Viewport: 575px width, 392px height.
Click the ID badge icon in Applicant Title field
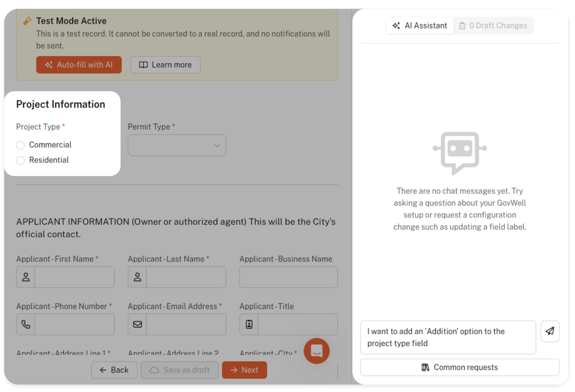tap(249, 324)
